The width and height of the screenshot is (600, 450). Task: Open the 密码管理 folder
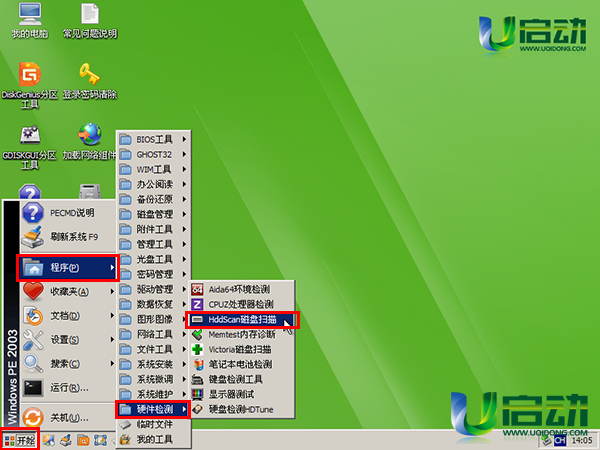(153, 274)
